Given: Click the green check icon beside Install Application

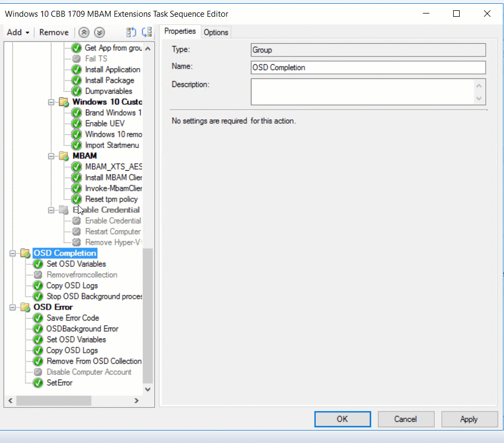Looking at the screenshot, I should pos(76,69).
